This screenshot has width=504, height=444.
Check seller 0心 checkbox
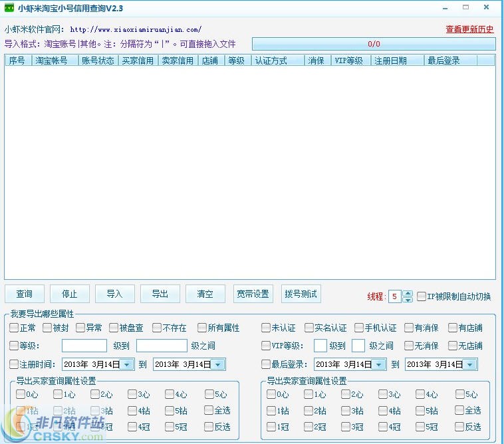[271, 394]
